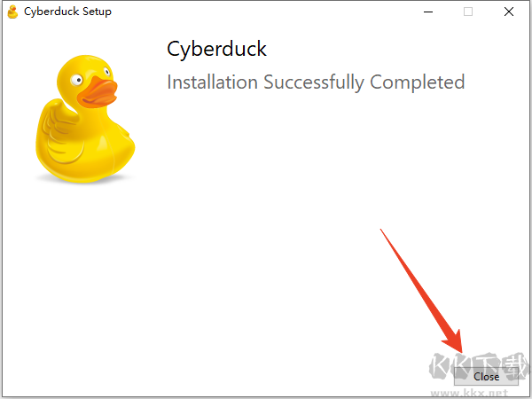
Task: Click the "Cyberduck" heading text
Action: [x=216, y=49]
